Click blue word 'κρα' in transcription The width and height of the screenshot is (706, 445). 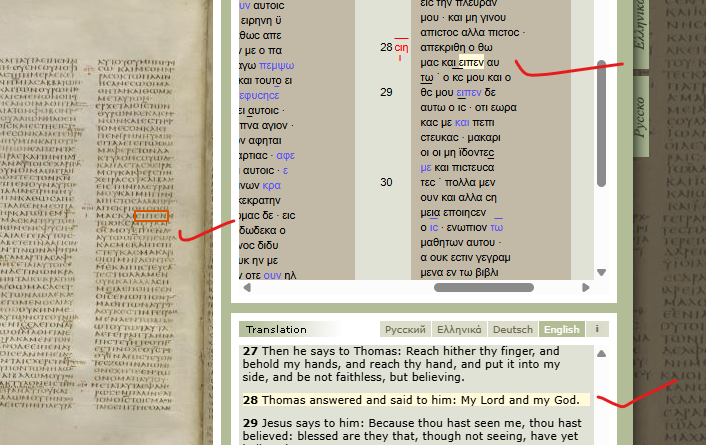[272, 186]
